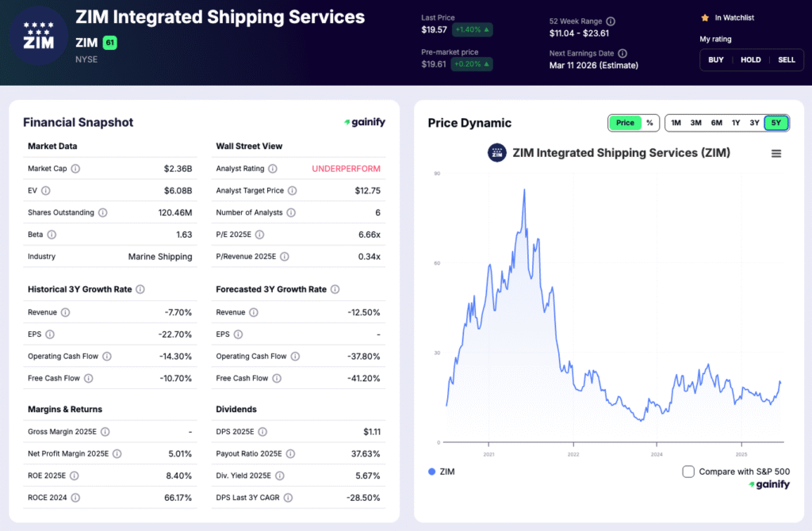Click the BUY rating button
The height and width of the screenshot is (531, 812).
click(x=715, y=59)
